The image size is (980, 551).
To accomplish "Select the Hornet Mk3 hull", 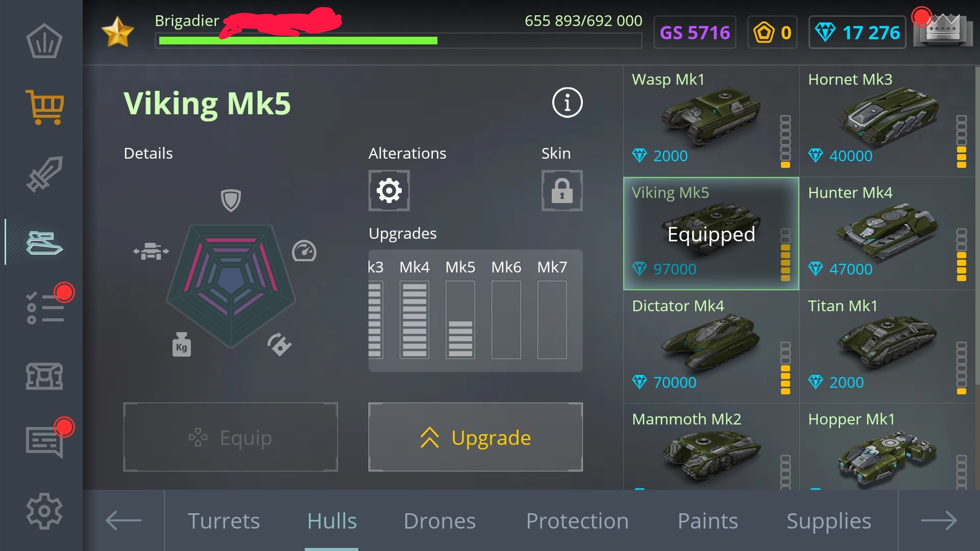I will [887, 121].
